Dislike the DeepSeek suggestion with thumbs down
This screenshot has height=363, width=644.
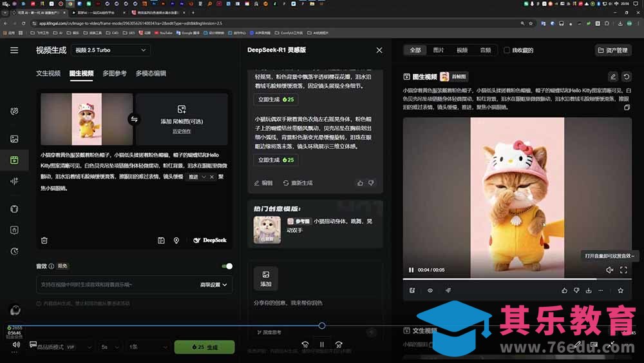(372, 183)
